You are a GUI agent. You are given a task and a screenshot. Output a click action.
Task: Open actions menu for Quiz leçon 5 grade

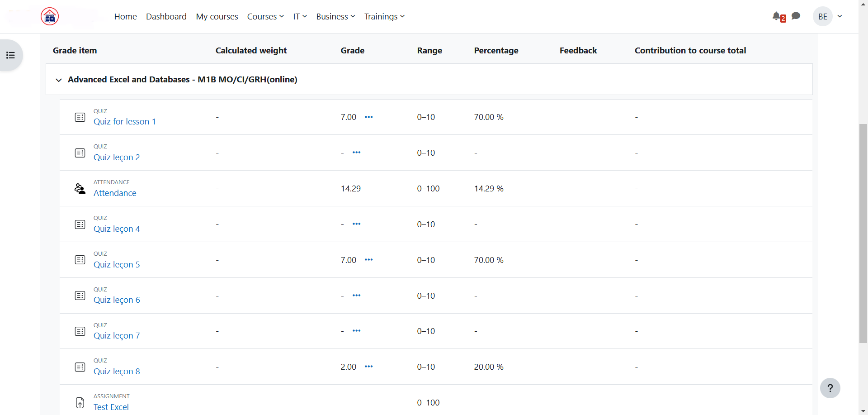(369, 260)
